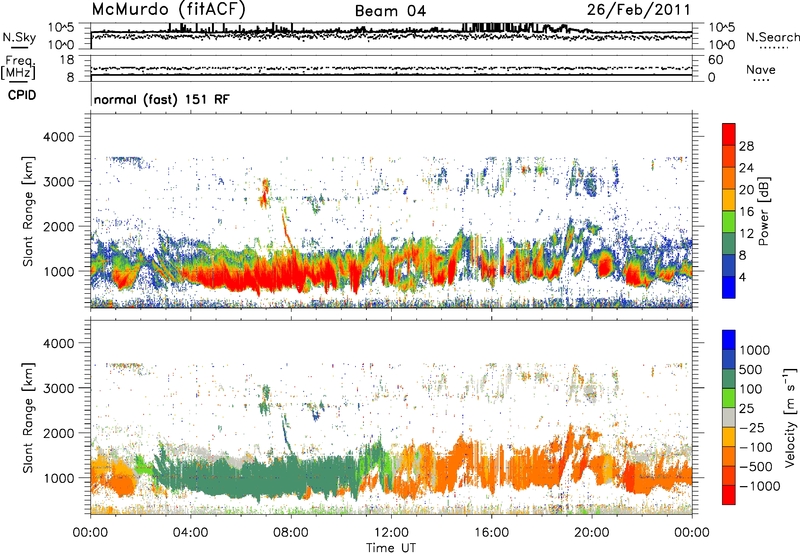Select the "Slant Range [km]" label of the power panel
The height and width of the screenshot is (554, 800).
point(28,211)
